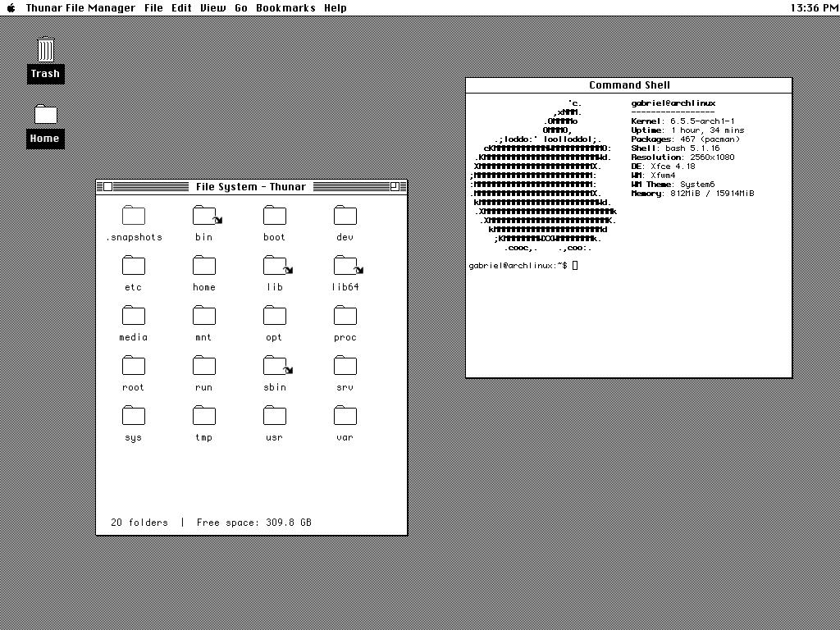Select the Home desktop folder icon
This screenshot has width=840, height=630.
(x=46, y=113)
